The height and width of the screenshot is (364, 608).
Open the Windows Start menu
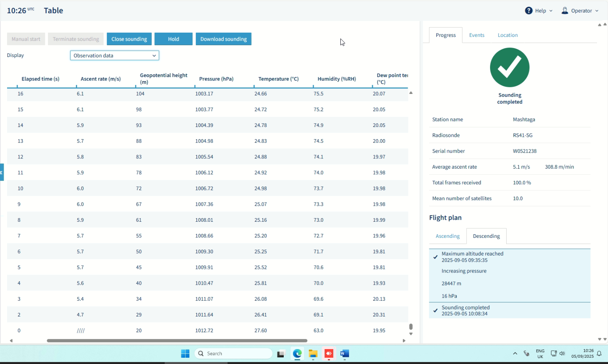click(x=185, y=354)
